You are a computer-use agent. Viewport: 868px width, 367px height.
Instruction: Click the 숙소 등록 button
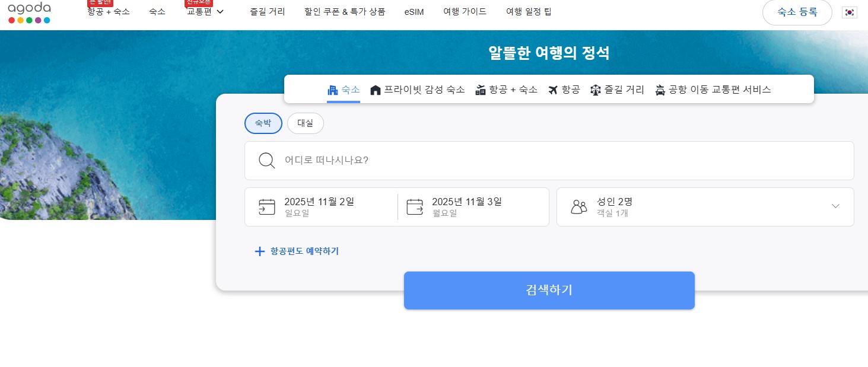click(x=797, y=12)
